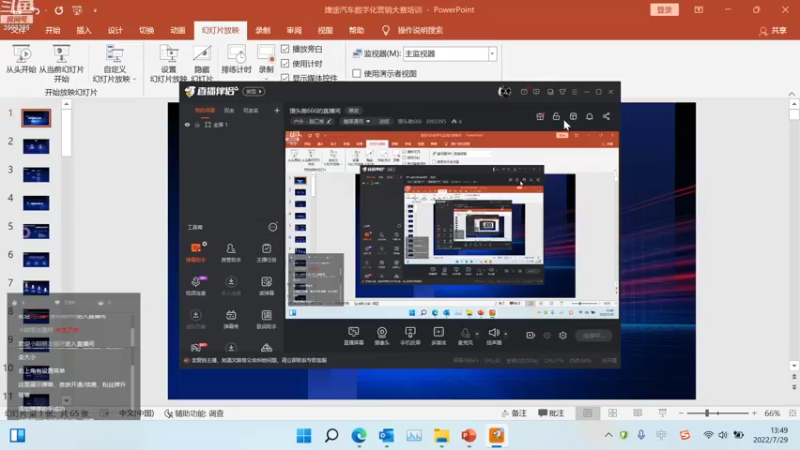Toggle preview eye icon beside settings gear

point(547,335)
